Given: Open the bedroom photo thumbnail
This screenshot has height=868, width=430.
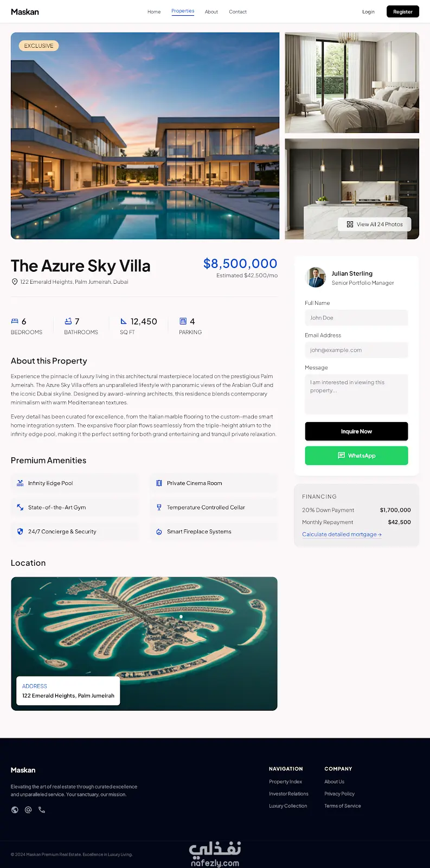Looking at the screenshot, I should tap(352, 82).
